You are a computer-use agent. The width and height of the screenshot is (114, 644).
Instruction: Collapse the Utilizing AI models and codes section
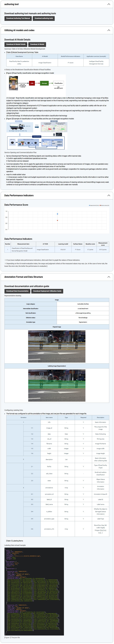109,30
